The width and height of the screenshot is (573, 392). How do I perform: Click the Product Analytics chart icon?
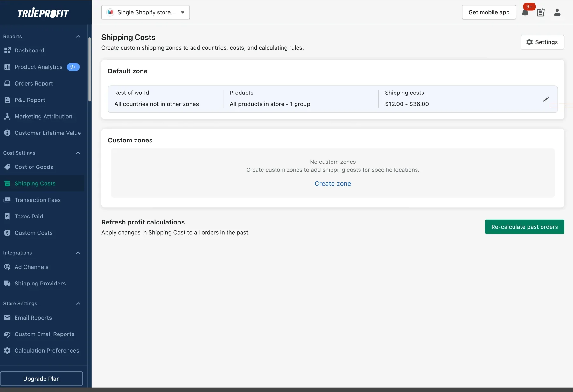pyautogui.click(x=7, y=67)
